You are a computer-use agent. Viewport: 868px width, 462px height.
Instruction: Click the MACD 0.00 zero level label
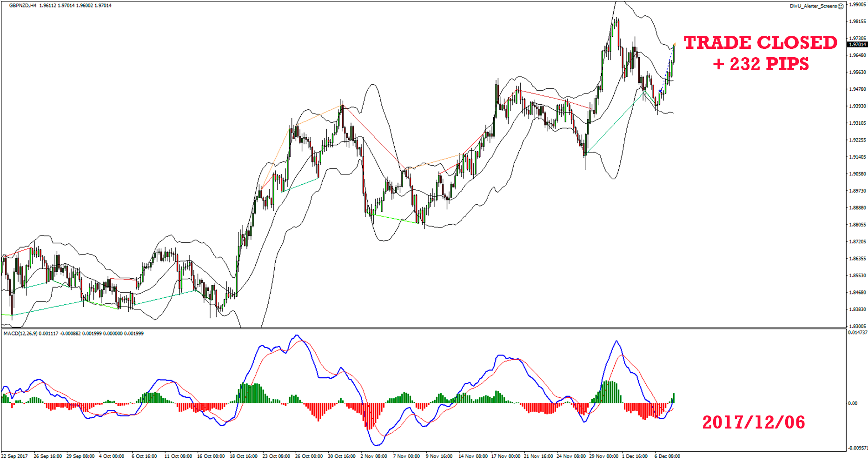coord(853,403)
